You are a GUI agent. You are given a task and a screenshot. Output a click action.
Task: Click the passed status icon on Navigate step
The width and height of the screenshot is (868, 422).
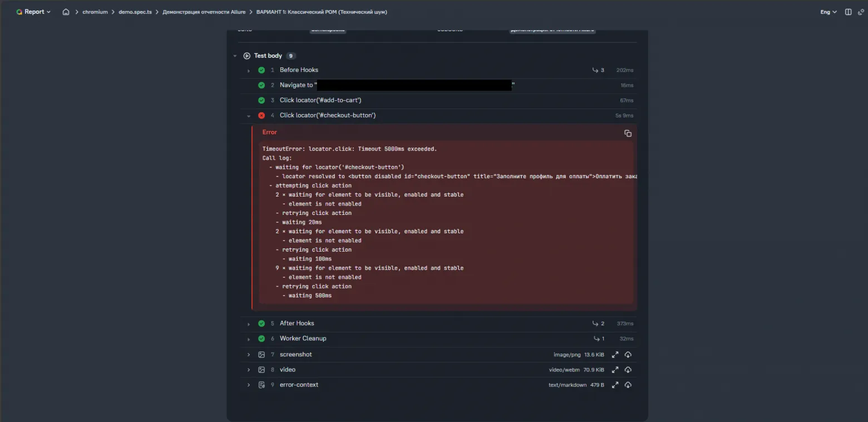(x=262, y=85)
